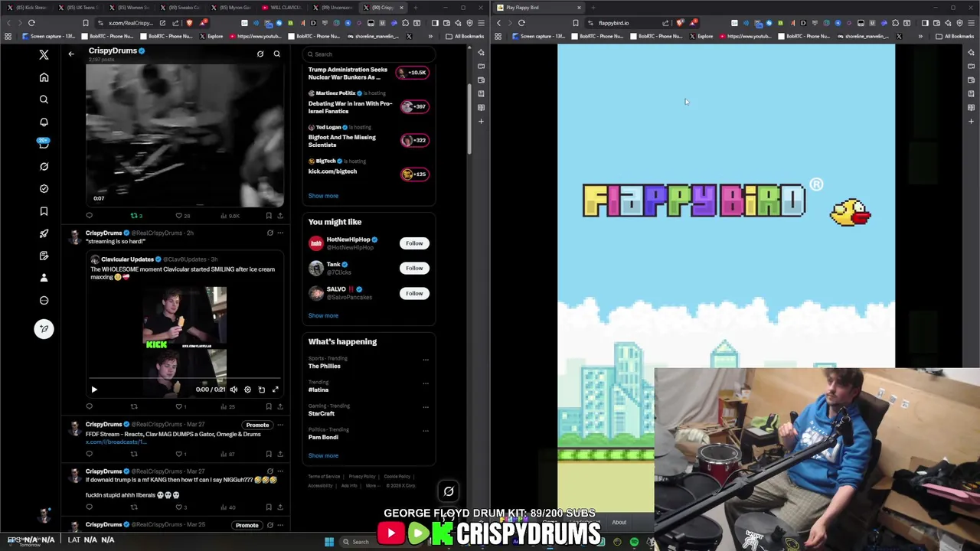Open more options for Pam Bondi trend
Viewport: 980px width, 551px height.
[x=426, y=431]
